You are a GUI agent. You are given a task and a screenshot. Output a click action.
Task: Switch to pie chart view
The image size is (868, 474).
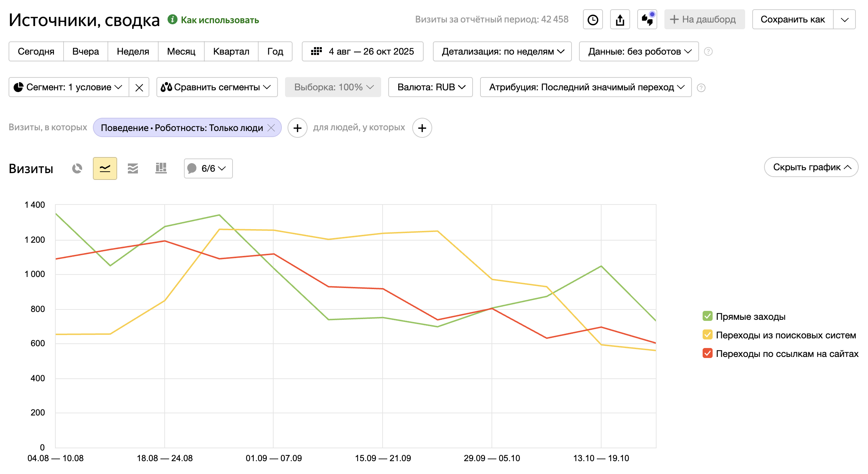[77, 168]
